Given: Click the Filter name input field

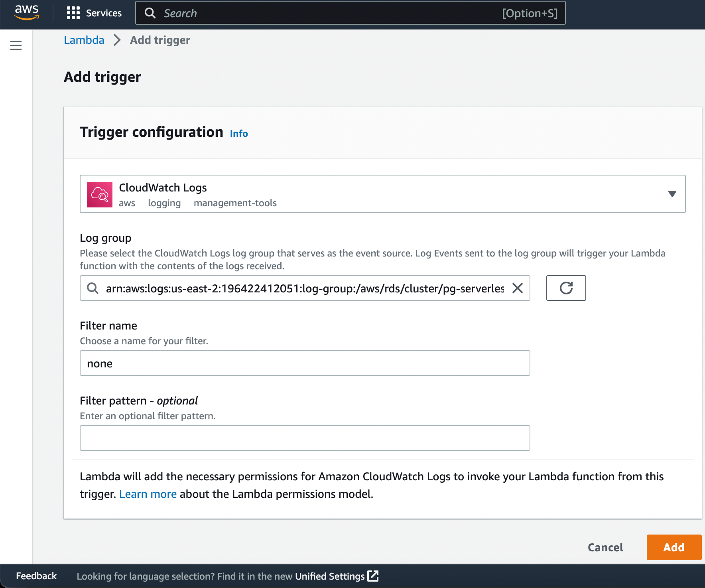Looking at the screenshot, I should (305, 363).
